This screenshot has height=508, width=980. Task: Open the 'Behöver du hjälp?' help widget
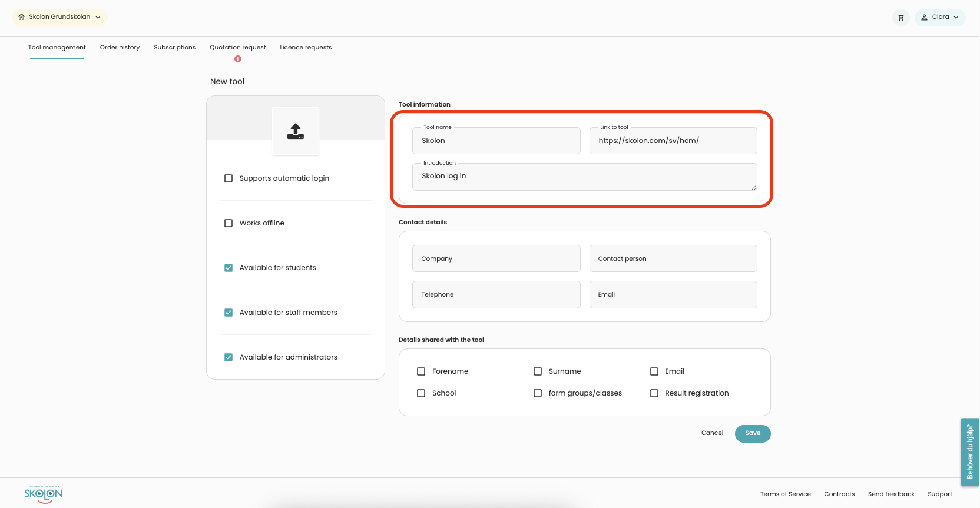click(x=969, y=451)
